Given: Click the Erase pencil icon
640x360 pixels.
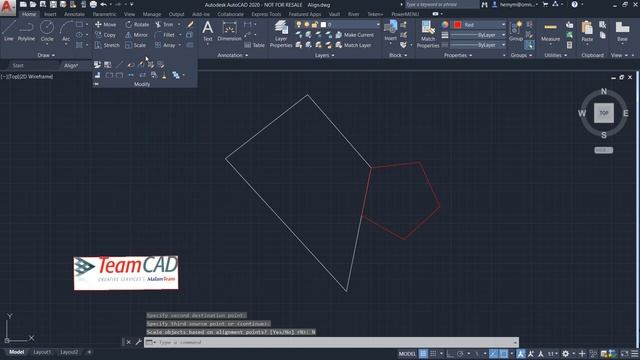Looking at the screenshot, I should (190, 24).
